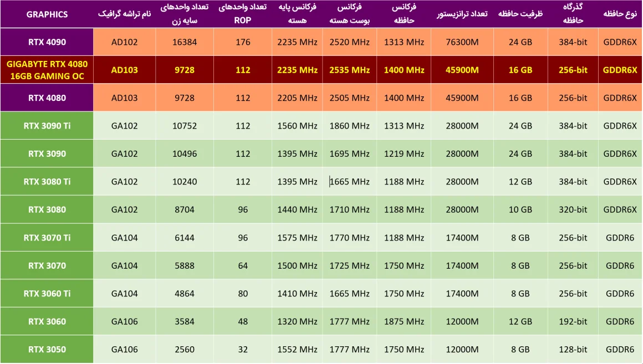The height and width of the screenshot is (364, 643).
Task: Select the 2505 MHz boost clock cell
Action: tap(349, 98)
